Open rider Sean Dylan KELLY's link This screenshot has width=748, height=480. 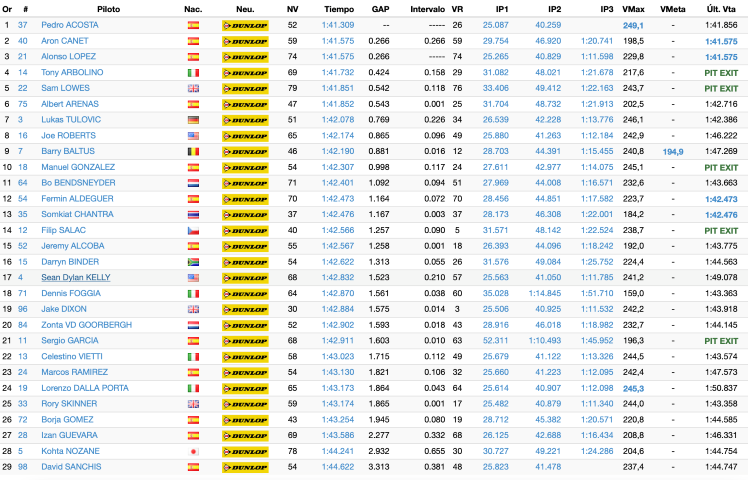pos(75,277)
